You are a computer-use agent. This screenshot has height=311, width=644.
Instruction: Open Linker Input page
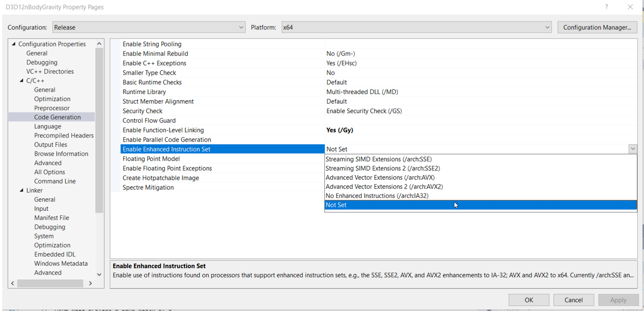tap(41, 209)
